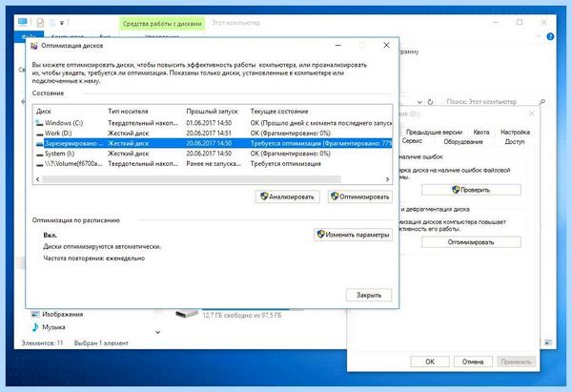572x392 pixels.
Task: Click Explorer help question mark icon
Action: pyautogui.click(x=550, y=36)
